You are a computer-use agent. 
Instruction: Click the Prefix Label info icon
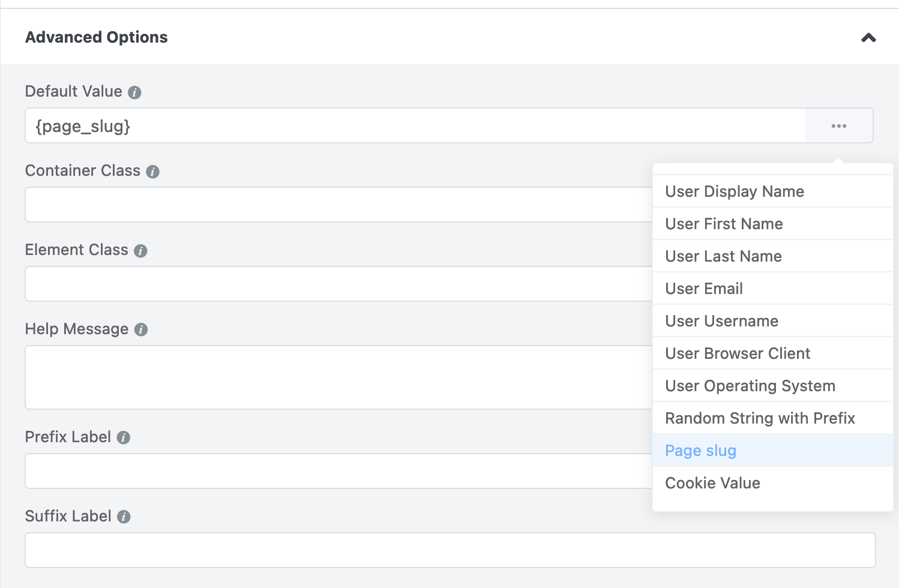124,438
